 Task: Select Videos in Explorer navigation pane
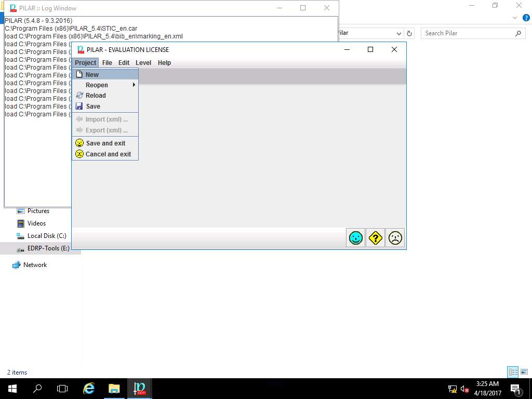(x=37, y=223)
